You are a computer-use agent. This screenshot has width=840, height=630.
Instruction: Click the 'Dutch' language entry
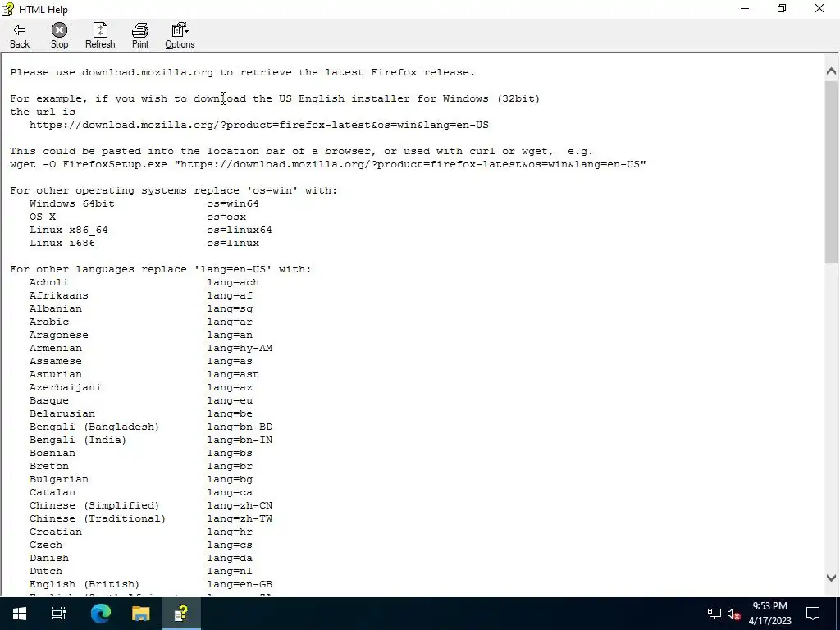tap(46, 571)
